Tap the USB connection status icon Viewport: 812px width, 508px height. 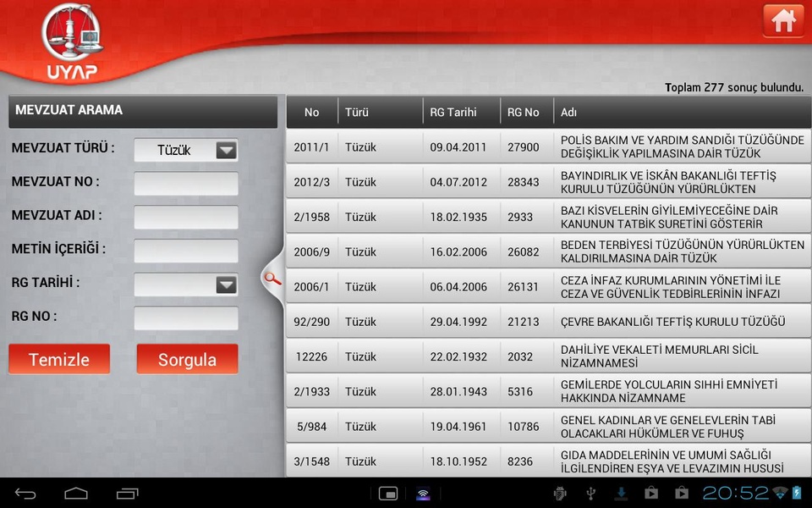click(590, 493)
